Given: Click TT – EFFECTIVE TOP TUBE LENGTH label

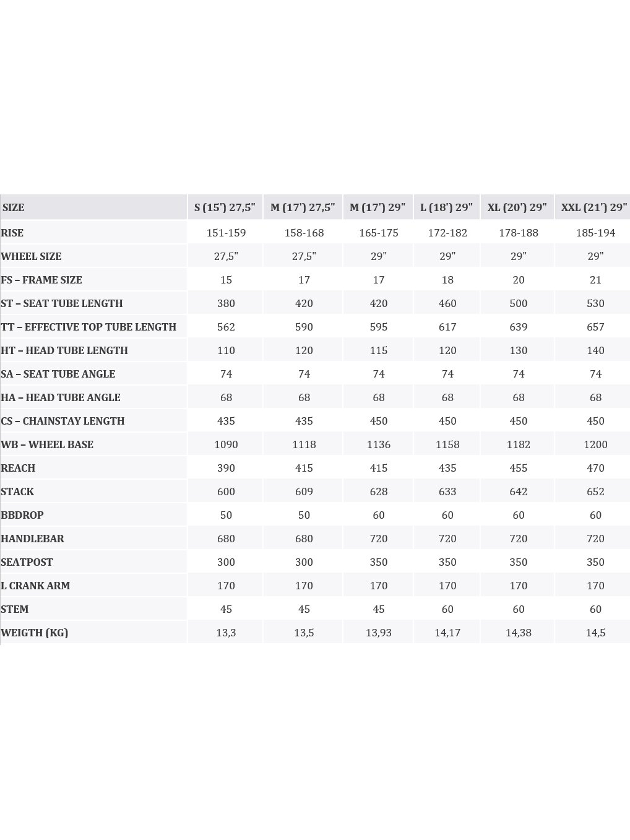Looking at the screenshot, I should pyautogui.click(x=88, y=327).
